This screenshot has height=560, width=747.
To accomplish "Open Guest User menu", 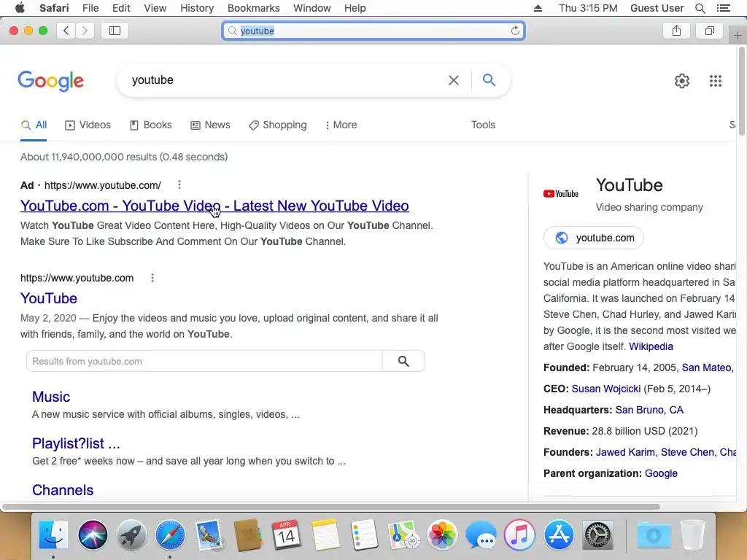I will pos(657,8).
